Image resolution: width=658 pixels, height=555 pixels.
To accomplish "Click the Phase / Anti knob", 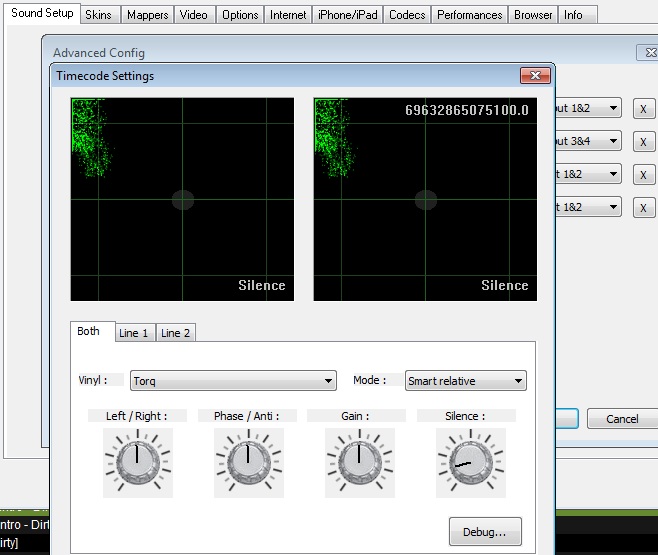I will [x=248, y=460].
